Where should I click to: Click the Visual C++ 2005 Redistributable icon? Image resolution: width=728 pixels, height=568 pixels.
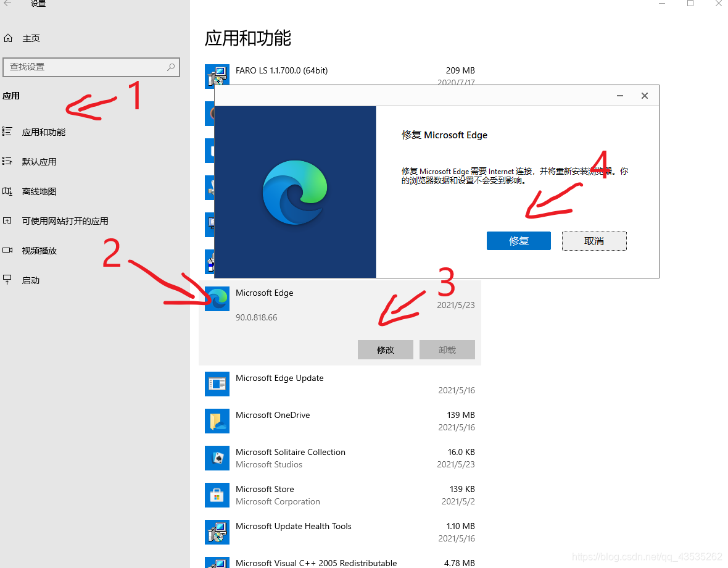click(x=217, y=562)
